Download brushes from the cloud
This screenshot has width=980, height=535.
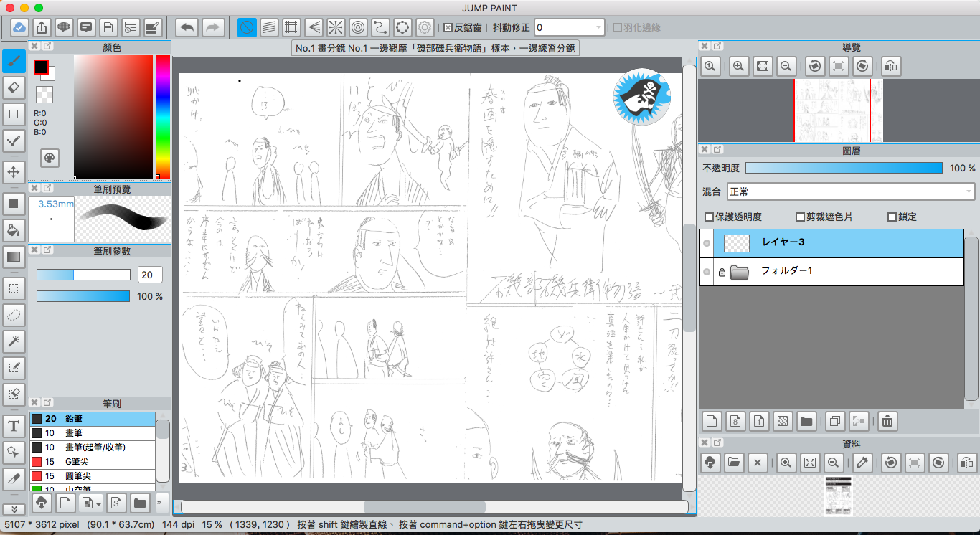(42, 502)
